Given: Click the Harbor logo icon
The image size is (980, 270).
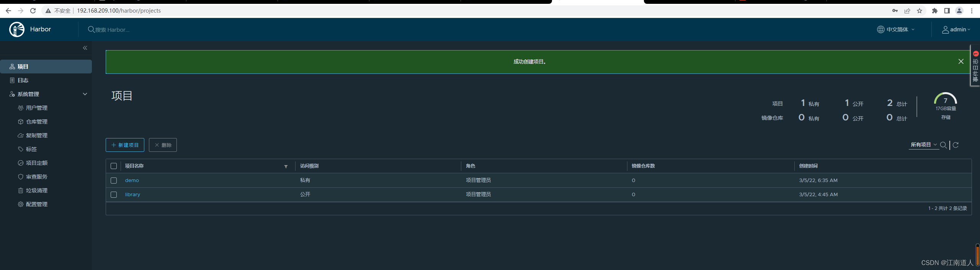Looking at the screenshot, I should click(17, 29).
